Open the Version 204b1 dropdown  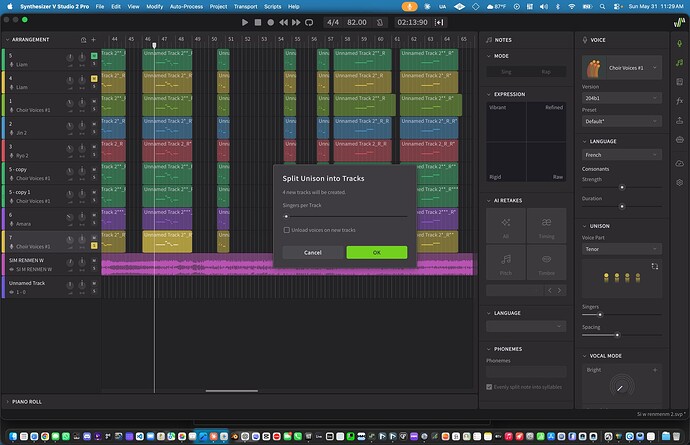622,98
